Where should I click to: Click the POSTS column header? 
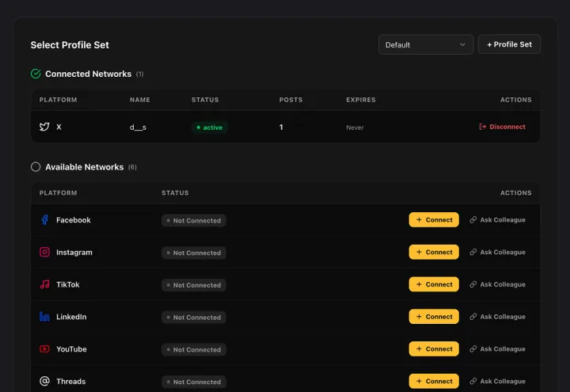291,100
